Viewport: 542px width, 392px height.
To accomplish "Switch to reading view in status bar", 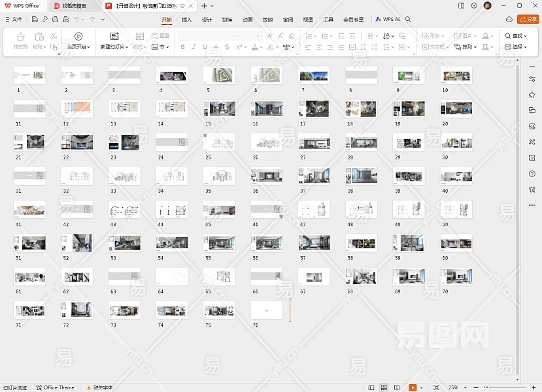I will point(397,387).
